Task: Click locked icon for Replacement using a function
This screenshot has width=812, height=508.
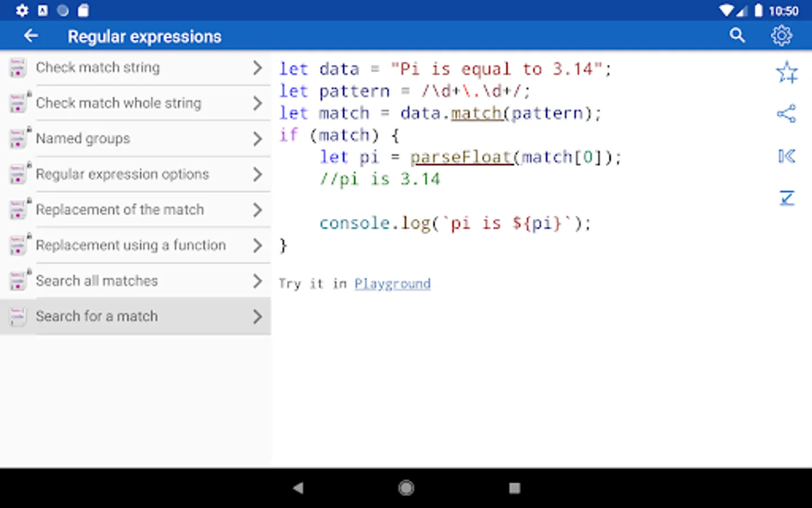Action: pos(20,244)
